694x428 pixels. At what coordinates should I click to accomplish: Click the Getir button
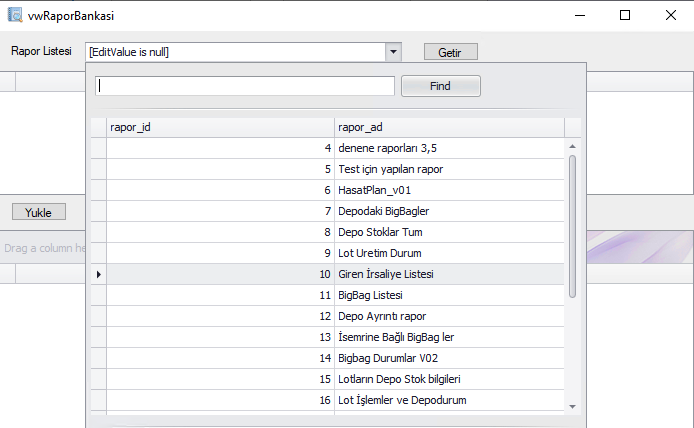(x=450, y=52)
